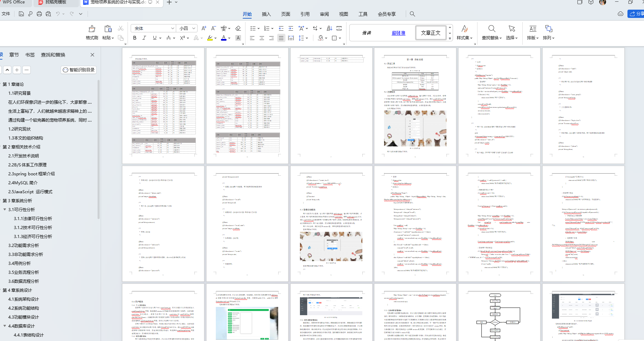Image resolution: width=644 pixels, height=341 pixels.
Task: Apply the 超链接 style
Action: pos(399,33)
